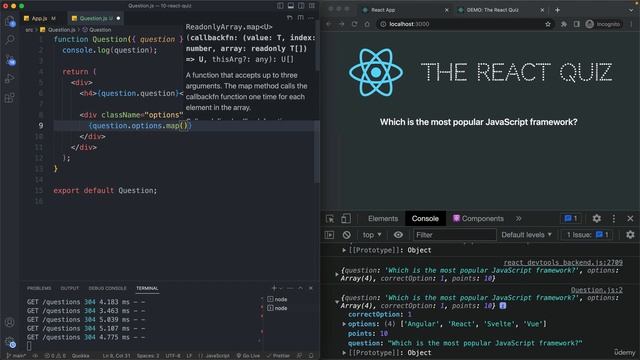Image resolution: width=640 pixels, height=360 pixels.
Task: Click the inspect element picker in DevTools
Action: click(x=330, y=219)
